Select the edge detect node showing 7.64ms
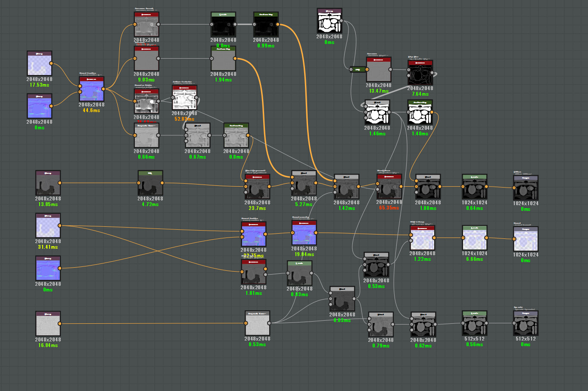Screen dimensions: 588x391 click(x=420, y=73)
